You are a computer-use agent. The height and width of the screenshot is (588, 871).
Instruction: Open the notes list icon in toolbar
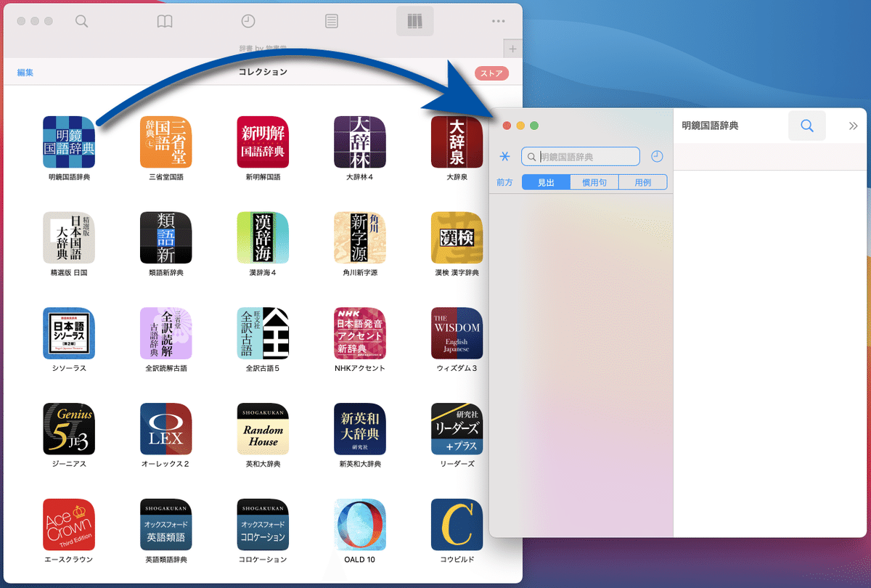click(332, 22)
